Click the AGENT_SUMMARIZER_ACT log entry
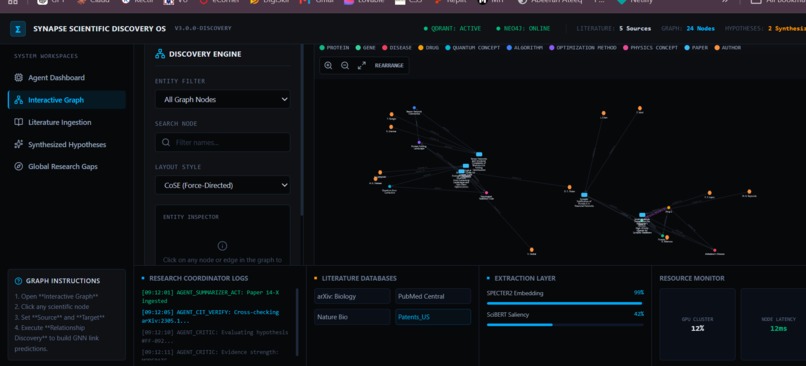 pyautogui.click(x=211, y=296)
